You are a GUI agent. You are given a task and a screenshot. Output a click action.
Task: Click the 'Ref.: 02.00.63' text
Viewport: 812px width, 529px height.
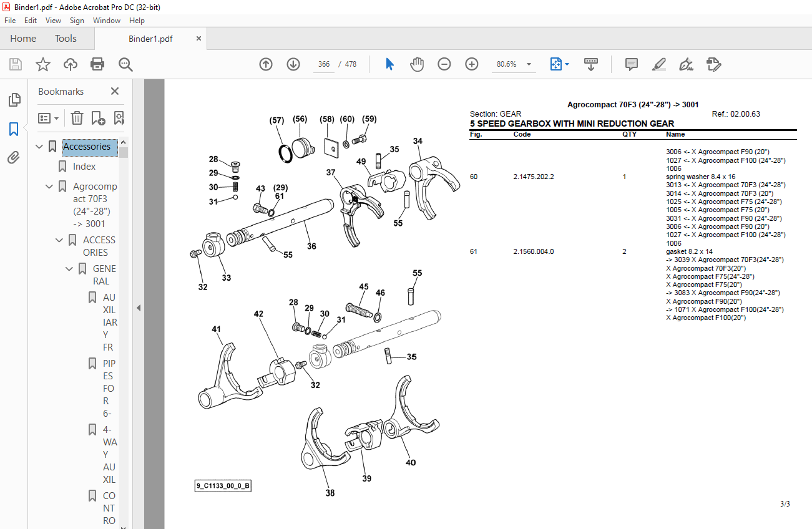(736, 114)
